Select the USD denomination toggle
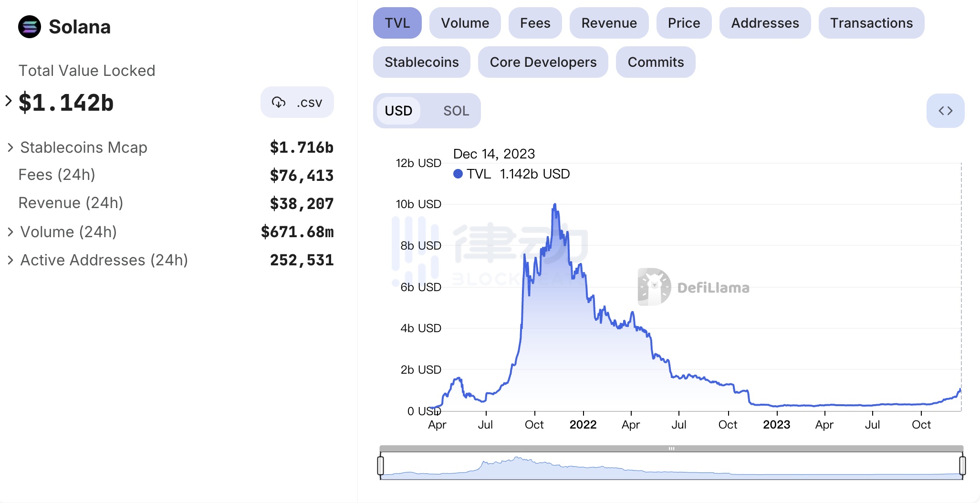This screenshot has height=503, width=980. click(398, 111)
